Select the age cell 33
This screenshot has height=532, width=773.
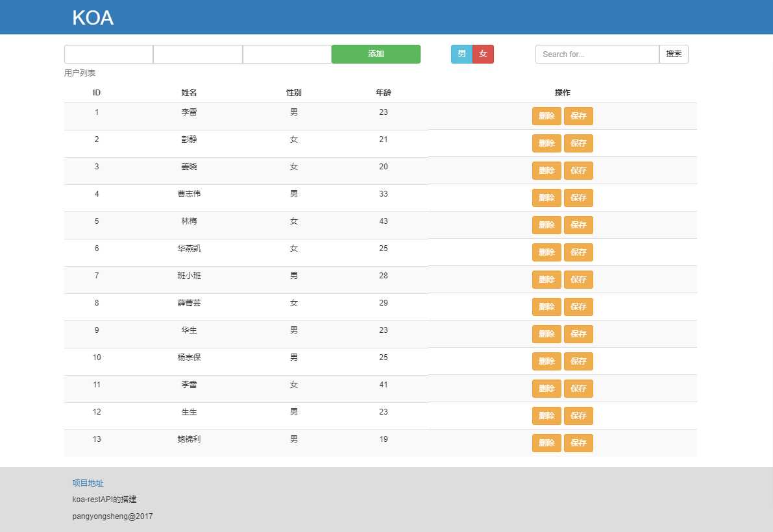coord(384,194)
